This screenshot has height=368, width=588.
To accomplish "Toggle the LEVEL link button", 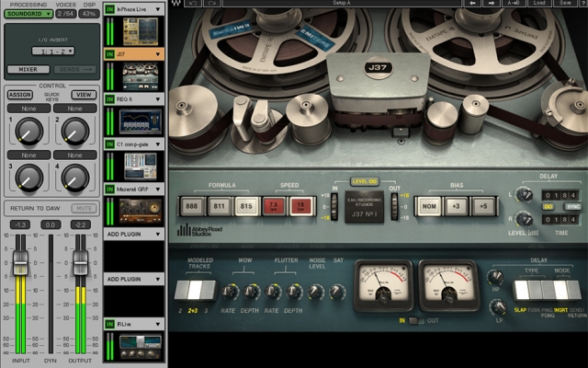I will (365, 182).
